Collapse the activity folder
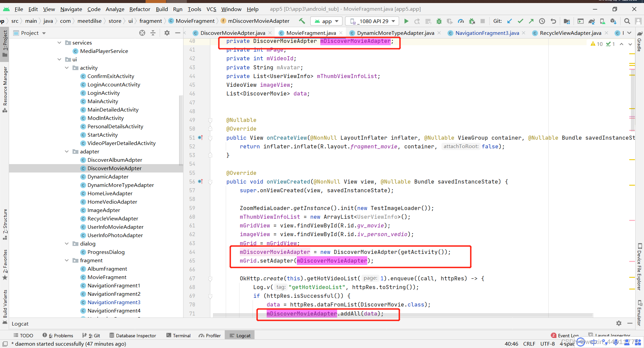The height and width of the screenshot is (348, 644). coord(67,68)
